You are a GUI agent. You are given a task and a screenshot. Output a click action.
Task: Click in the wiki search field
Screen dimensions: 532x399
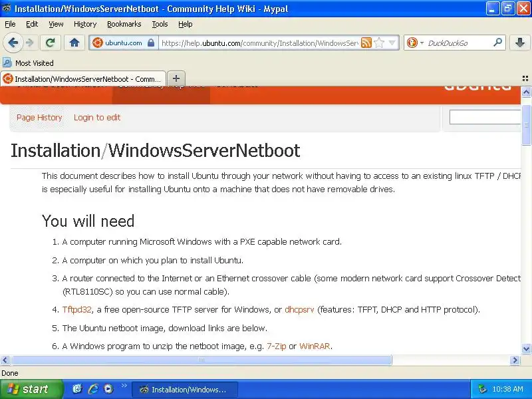[485, 117]
